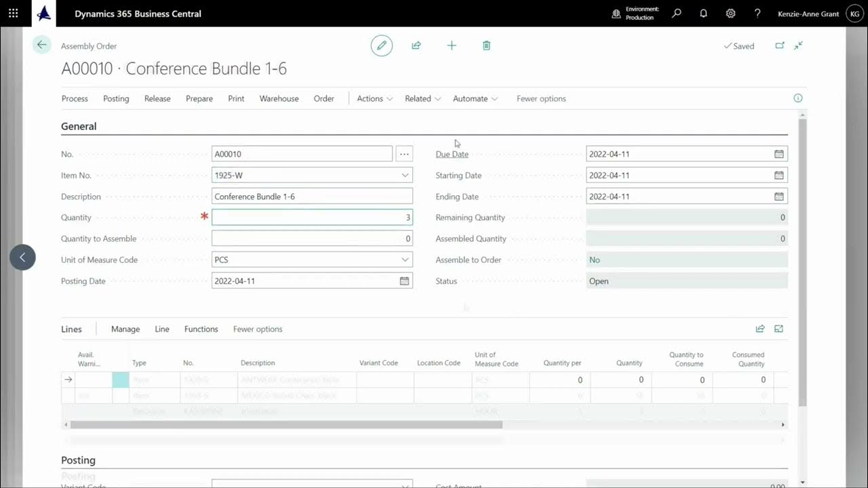This screenshot has width=868, height=488.
Task: Click the Quantity to Consume column header
Action: (x=686, y=359)
